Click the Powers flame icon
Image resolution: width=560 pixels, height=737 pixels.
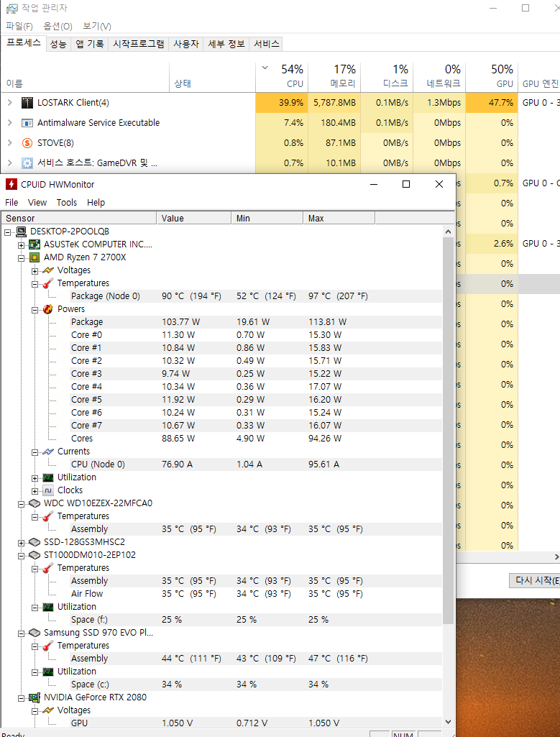48,308
